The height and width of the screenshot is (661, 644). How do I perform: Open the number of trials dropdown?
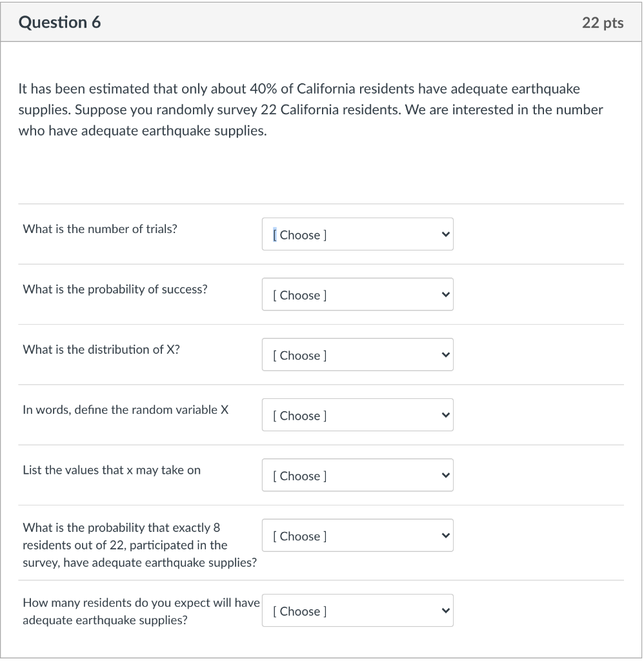pyautogui.click(x=357, y=234)
